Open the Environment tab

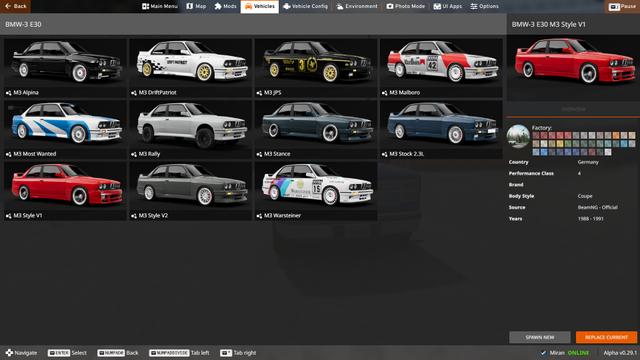357,6
